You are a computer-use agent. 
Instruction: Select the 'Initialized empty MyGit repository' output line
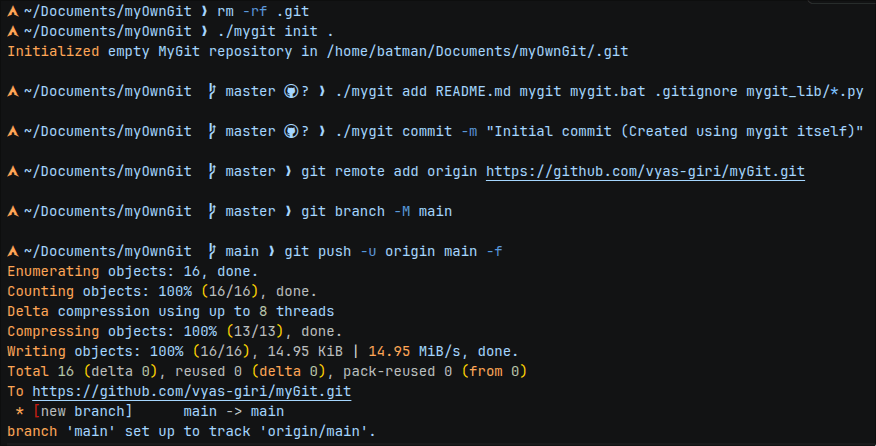318,51
